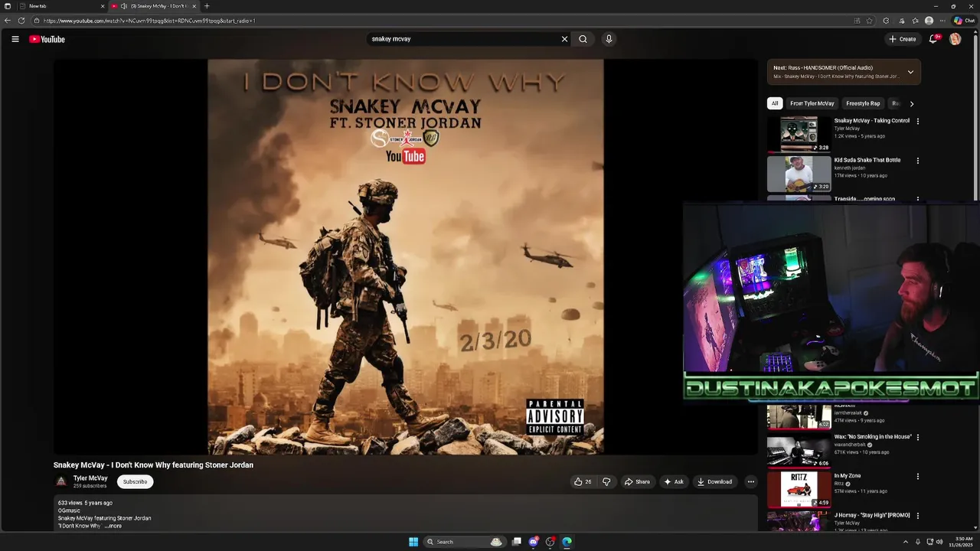This screenshot has width=980, height=551.
Task: Show hidden system tray icons chevron
Action: click(x=906, y=542)
